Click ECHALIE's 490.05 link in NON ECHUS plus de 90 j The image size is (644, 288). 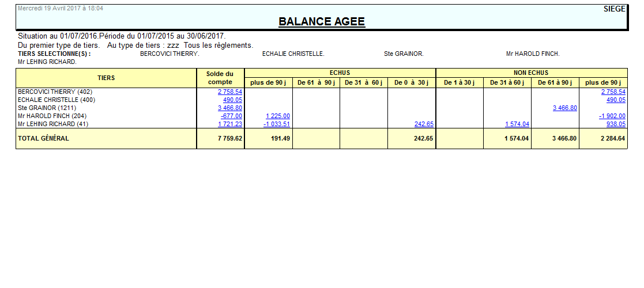coord(615,100)
